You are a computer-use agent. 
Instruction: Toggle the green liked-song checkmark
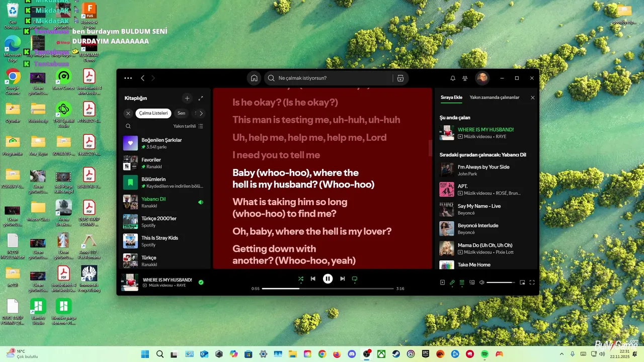[201, 283]
